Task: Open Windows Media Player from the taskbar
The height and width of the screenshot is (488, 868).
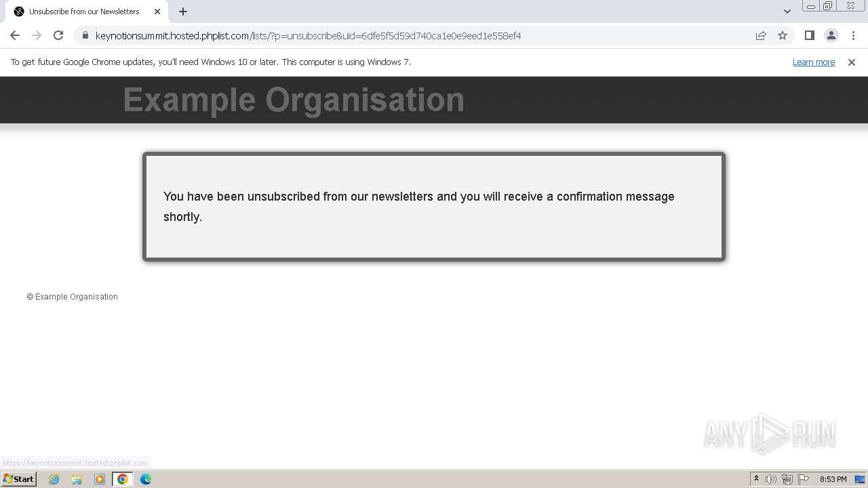Action: coord(100,479)
